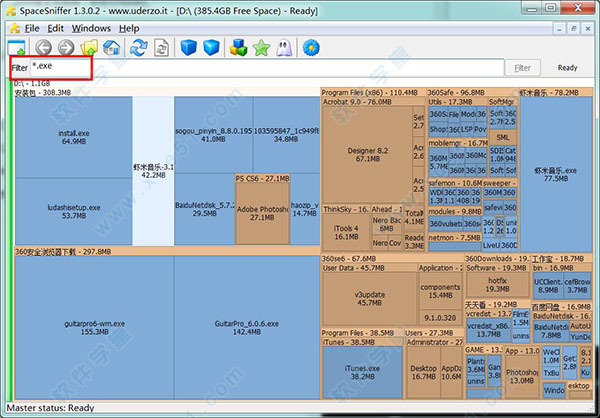Click the SpaceSniffer icon beside File menu
This screenshot has height=418, width=600.
coord(15,28)
